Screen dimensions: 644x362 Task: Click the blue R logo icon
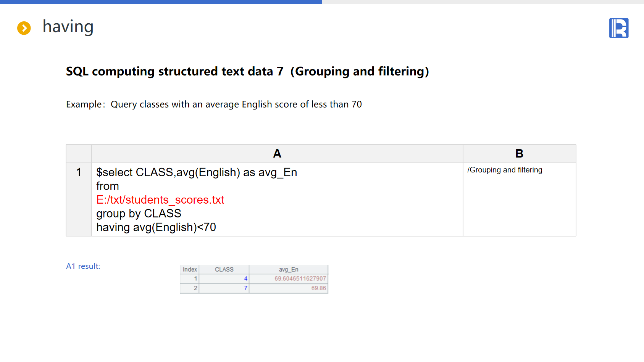click(x=618, y=28)
